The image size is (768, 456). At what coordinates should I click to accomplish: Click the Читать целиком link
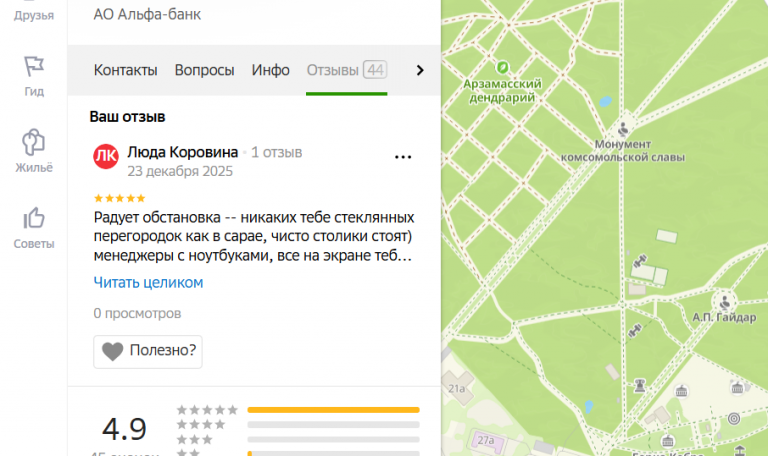(148, 283)
